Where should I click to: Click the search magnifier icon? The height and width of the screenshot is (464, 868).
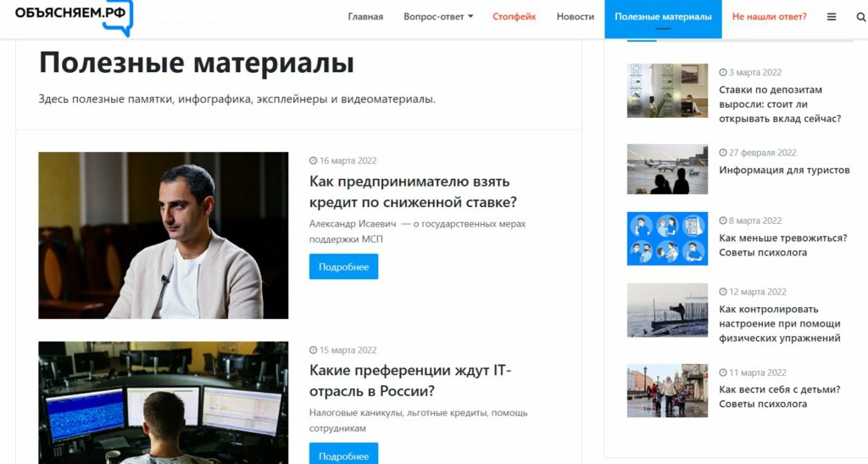(x=861, y=17)
